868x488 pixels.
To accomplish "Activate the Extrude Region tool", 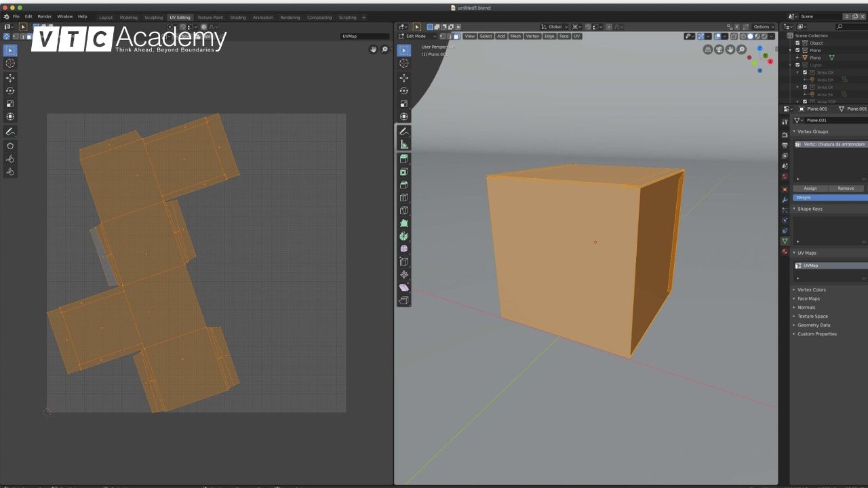I will click(404, 159).
